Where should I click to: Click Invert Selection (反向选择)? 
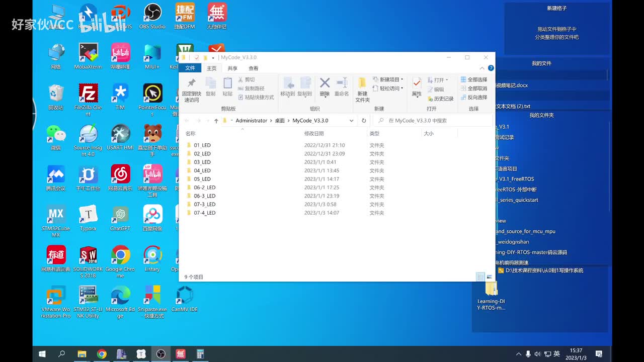473,98
